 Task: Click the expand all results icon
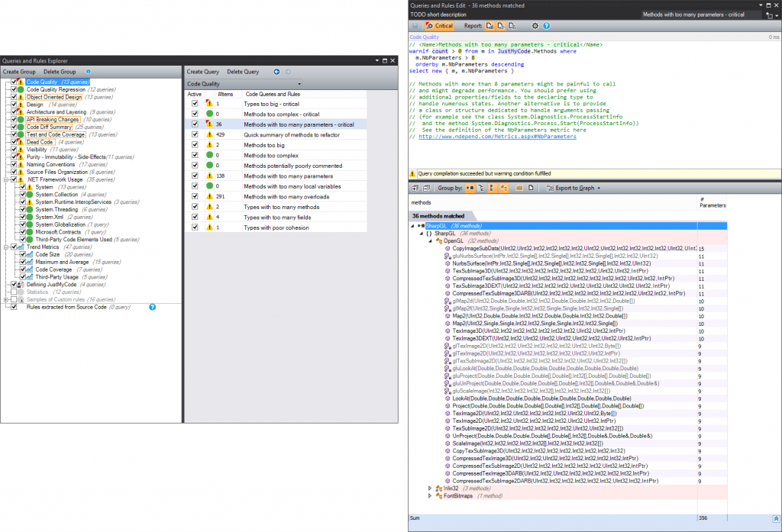pyautogui.click(x=415, y=188)
